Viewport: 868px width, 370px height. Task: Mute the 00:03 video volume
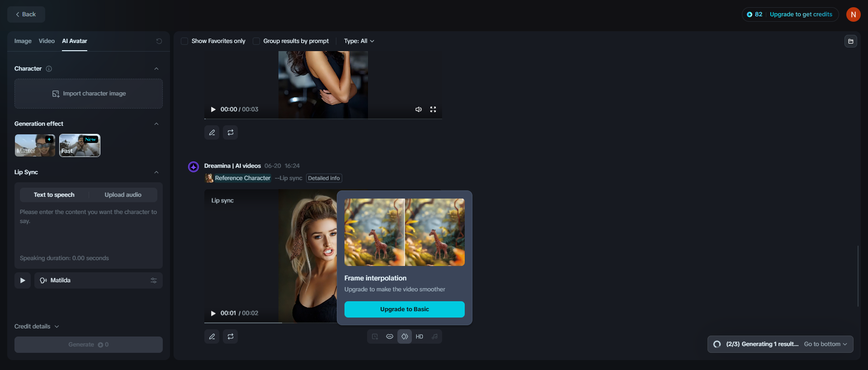pos(419,109)
